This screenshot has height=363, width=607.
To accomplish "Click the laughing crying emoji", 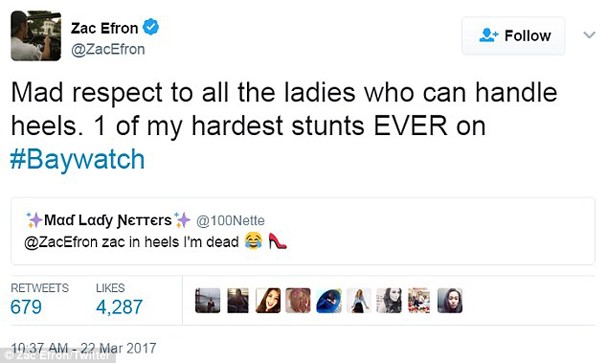I will click(253, 241).
